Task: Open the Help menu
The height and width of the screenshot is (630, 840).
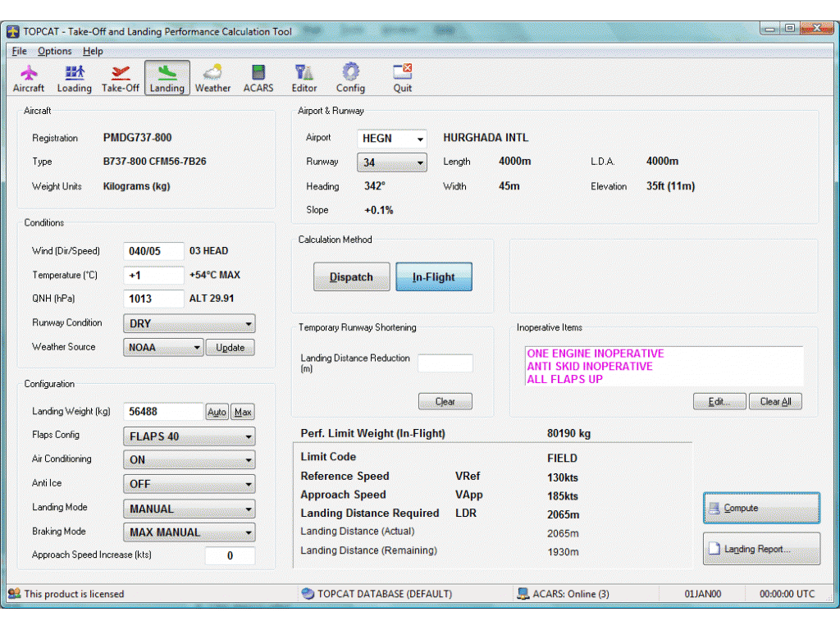Action: [x=93, y=51]
